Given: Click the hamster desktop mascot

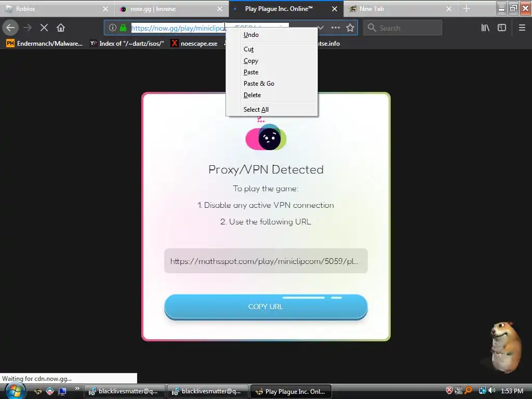Looking at the screenshot, I should click(x=506, y=347).
